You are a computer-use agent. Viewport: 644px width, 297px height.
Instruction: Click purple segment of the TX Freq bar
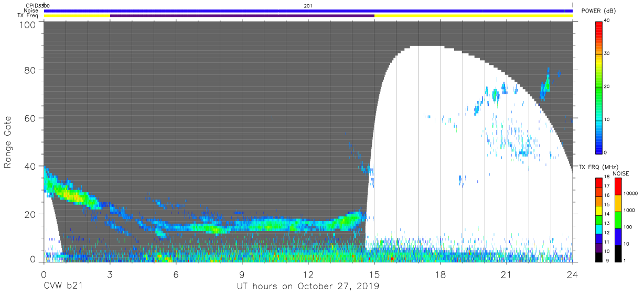tap(242, 16)
